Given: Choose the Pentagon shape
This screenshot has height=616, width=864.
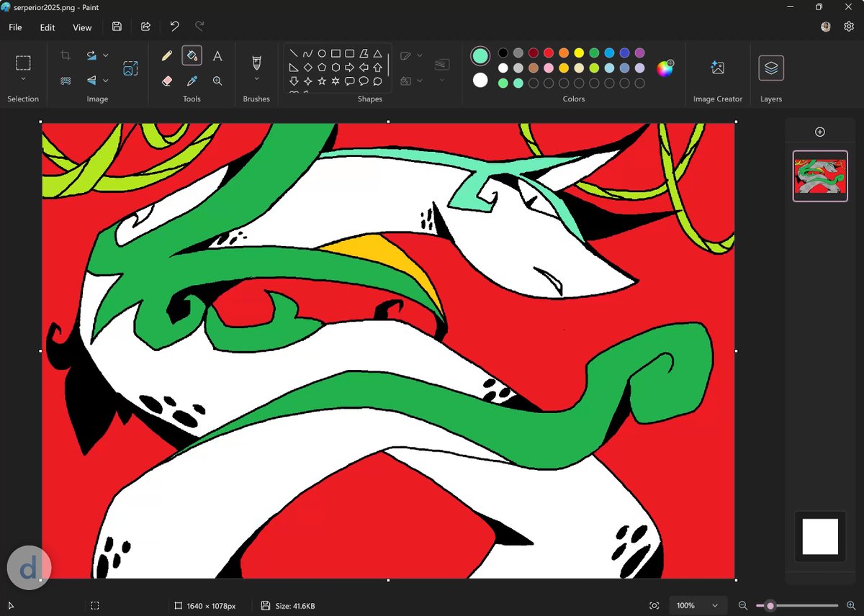Looking at the screenshot, I should 322,67.
